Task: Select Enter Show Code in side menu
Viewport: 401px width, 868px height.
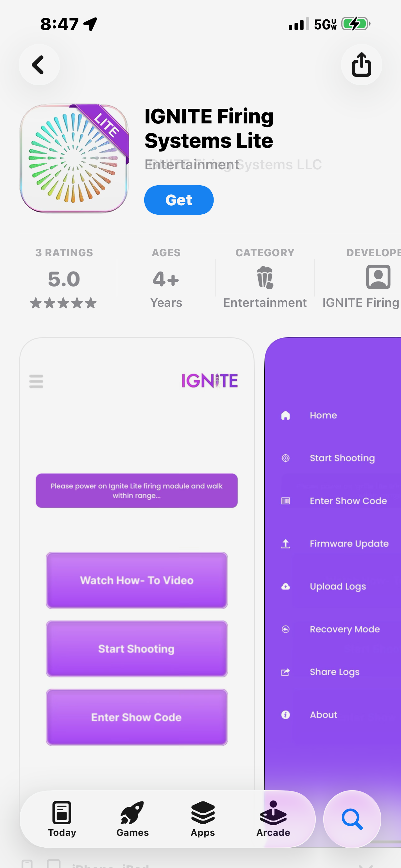Action: (x=348, y=501)
